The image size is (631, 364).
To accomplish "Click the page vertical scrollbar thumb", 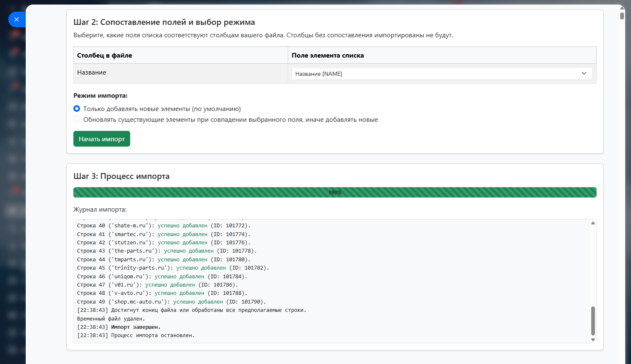I will 622,16.
